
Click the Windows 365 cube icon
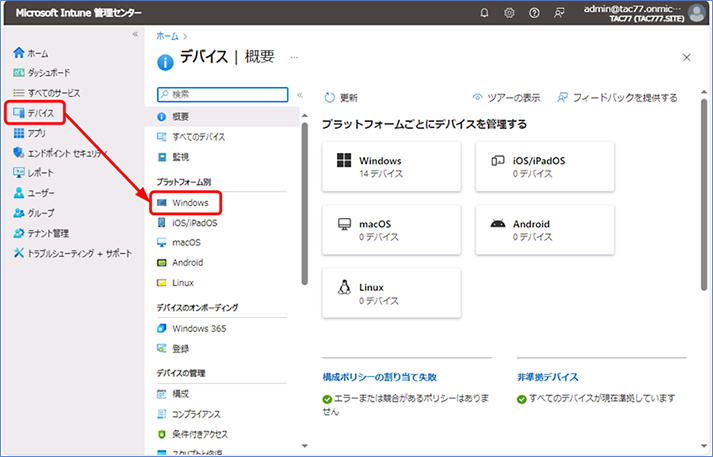161,328
